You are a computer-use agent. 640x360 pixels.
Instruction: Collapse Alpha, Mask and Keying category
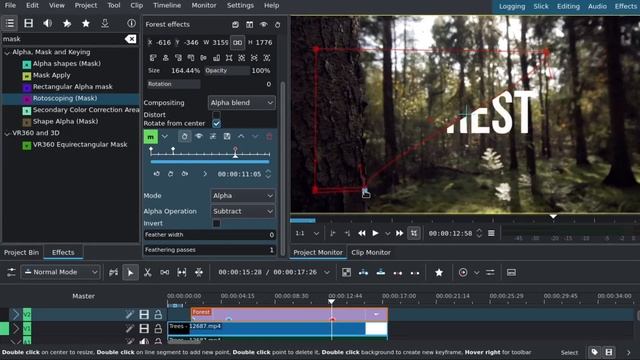coord(7,52)
